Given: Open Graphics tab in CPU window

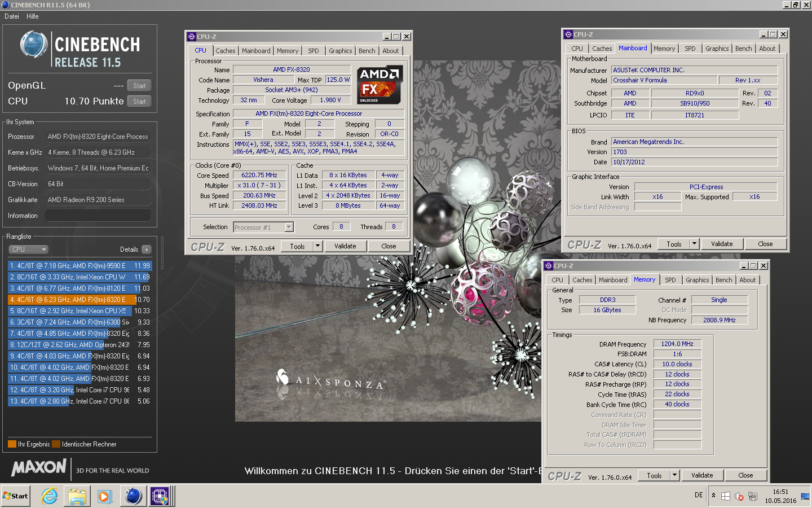Looking at the screenshot, I should [x=341, y=51].
